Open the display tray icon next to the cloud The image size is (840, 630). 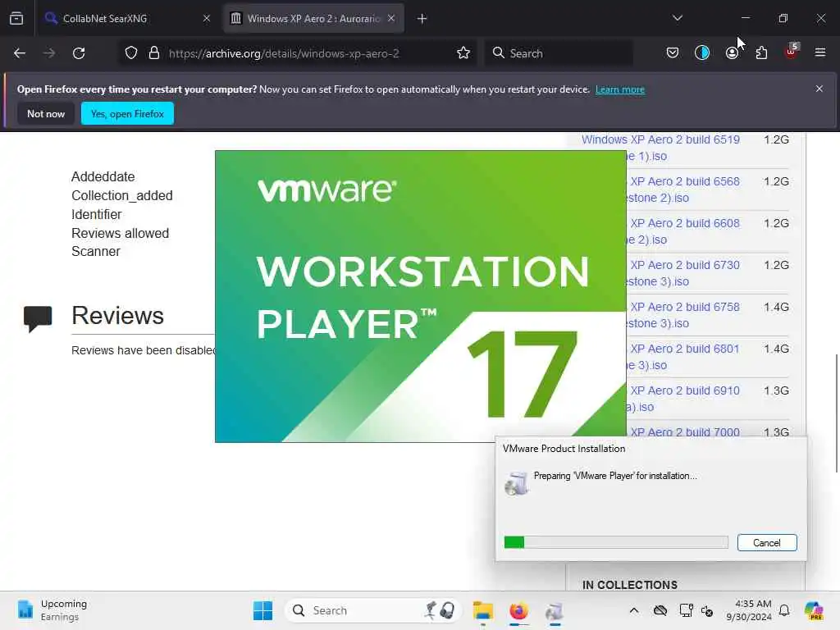[686, 610]
